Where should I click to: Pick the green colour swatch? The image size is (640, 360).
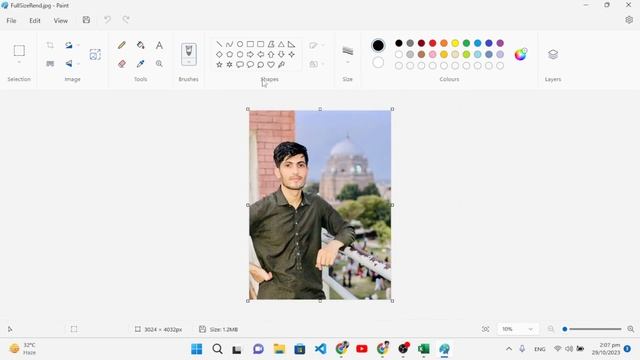(466, 43)
